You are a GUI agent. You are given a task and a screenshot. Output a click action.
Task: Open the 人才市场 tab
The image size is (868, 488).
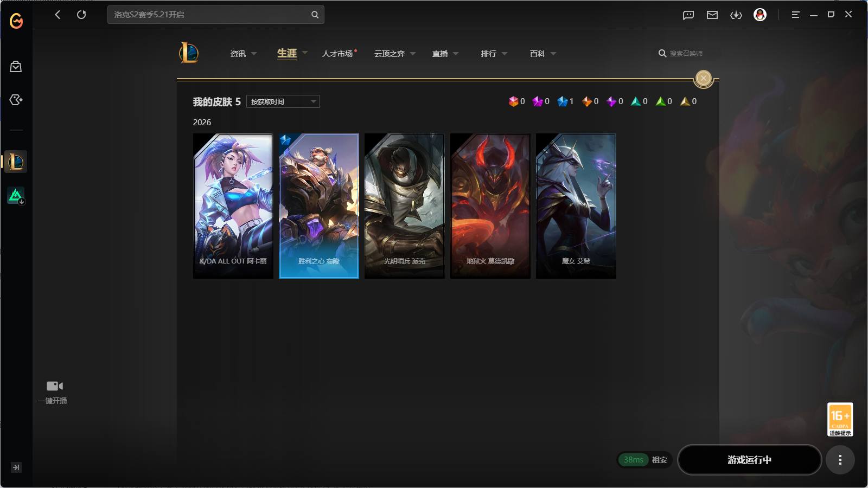coord(337,54)
